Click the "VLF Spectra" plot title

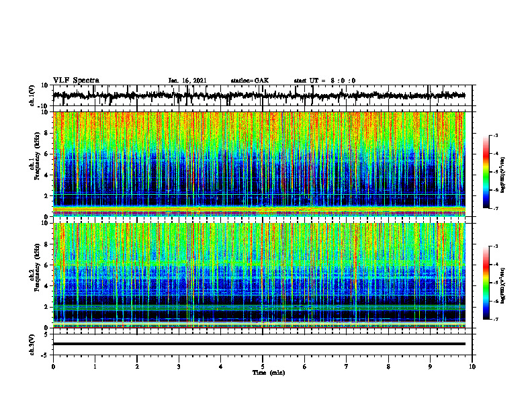point(76,81)
